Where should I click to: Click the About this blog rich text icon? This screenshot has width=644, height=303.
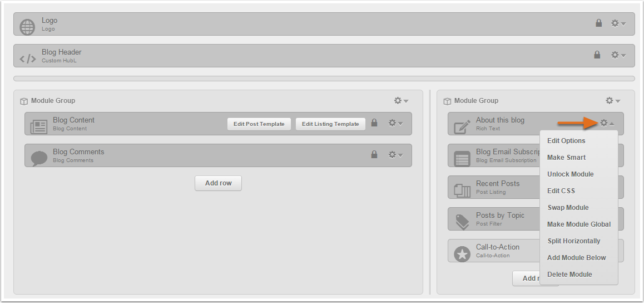[462, 126]
